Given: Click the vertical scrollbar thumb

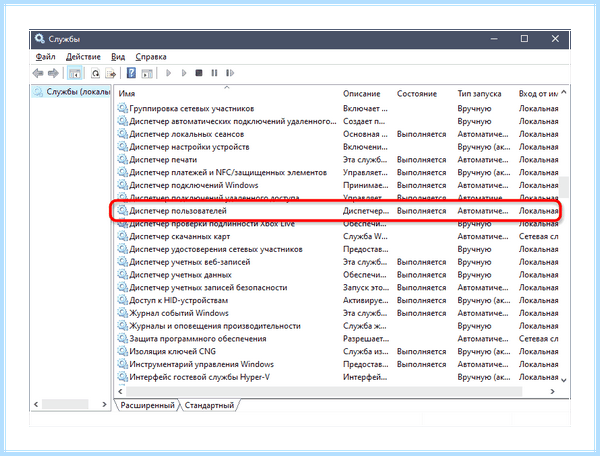Looking at the screenshot, I should tap(564, 187).
